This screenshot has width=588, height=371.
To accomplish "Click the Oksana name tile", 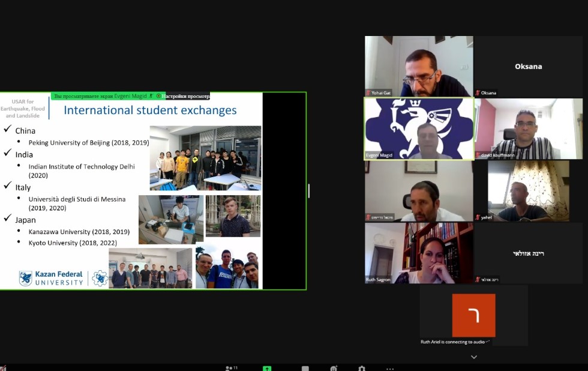I will coord(528,66).
